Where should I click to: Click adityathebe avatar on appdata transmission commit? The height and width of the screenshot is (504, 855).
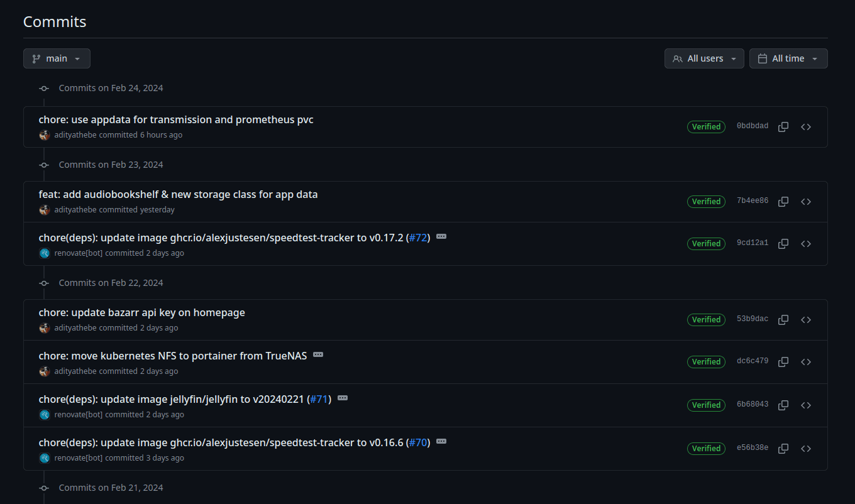tap(45, 135)
